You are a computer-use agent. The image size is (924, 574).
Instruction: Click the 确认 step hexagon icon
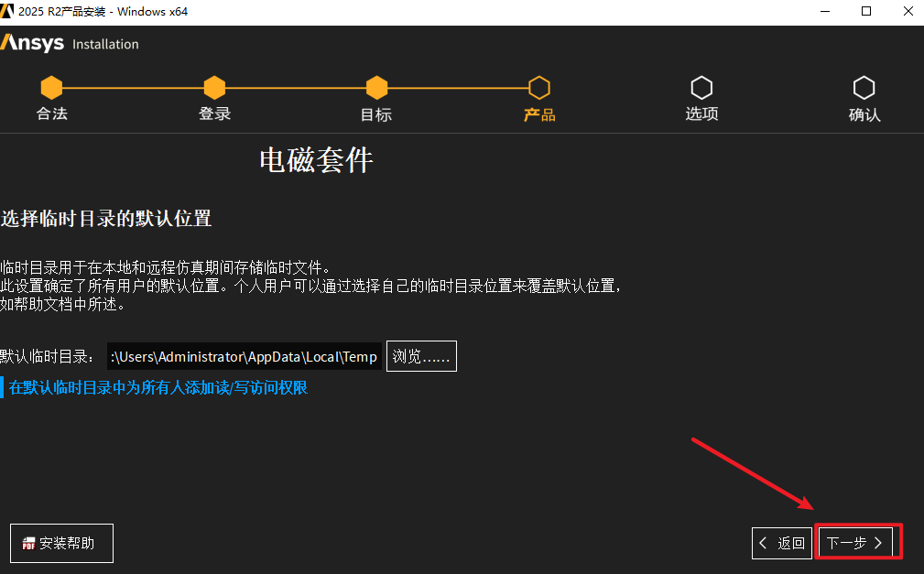point(864,88)
